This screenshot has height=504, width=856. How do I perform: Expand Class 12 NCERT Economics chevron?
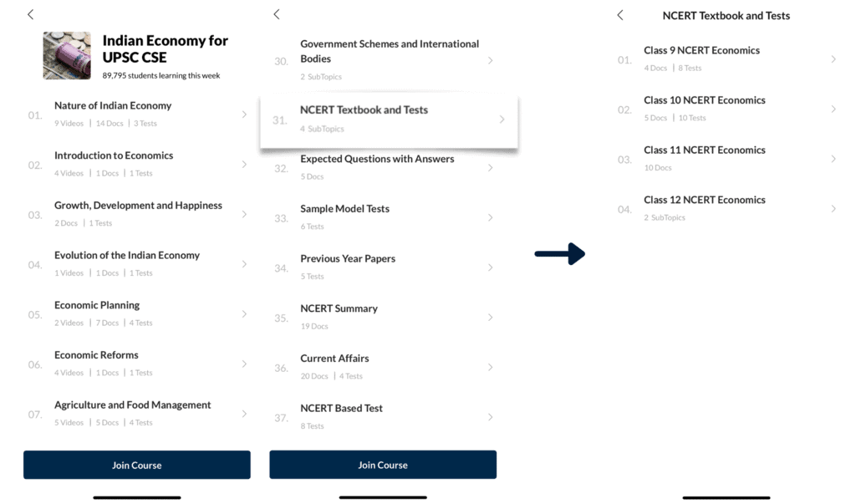pos(833,209)
